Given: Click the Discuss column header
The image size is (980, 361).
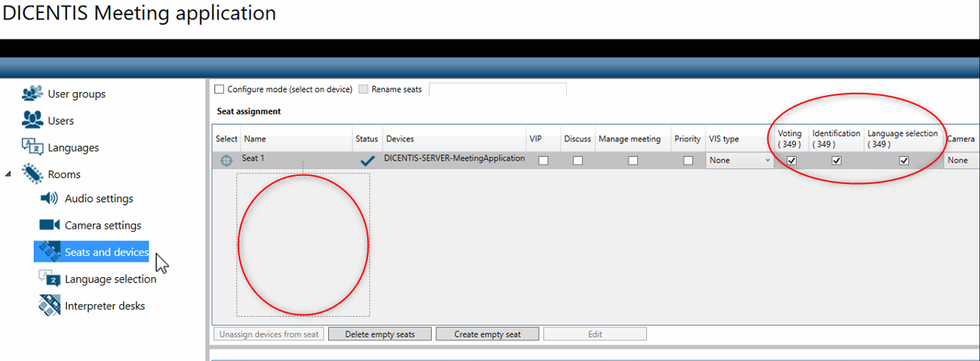Looking at the screenshot, I should click(577, 139).
